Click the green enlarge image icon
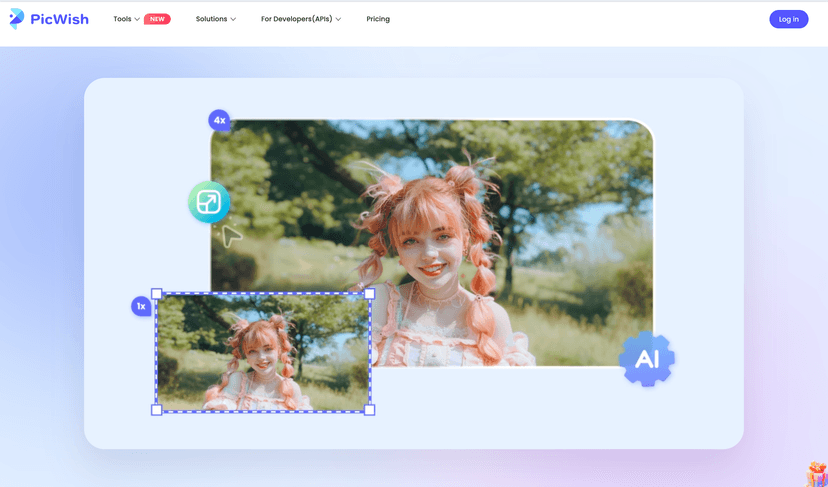This screenshot has height=487, width=828. (209, 202)
